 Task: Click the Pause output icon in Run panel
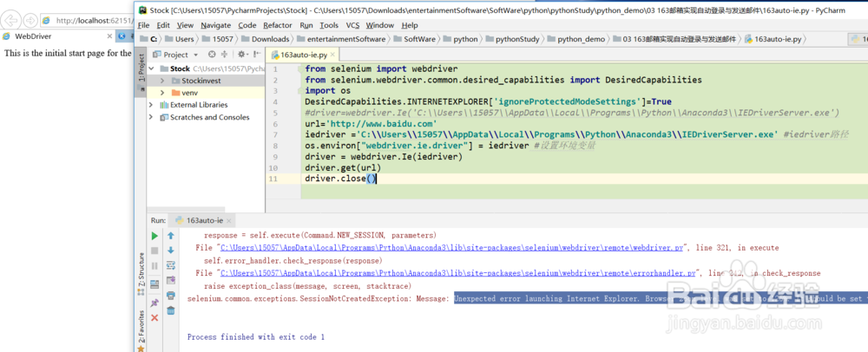[x=155, y=266]
